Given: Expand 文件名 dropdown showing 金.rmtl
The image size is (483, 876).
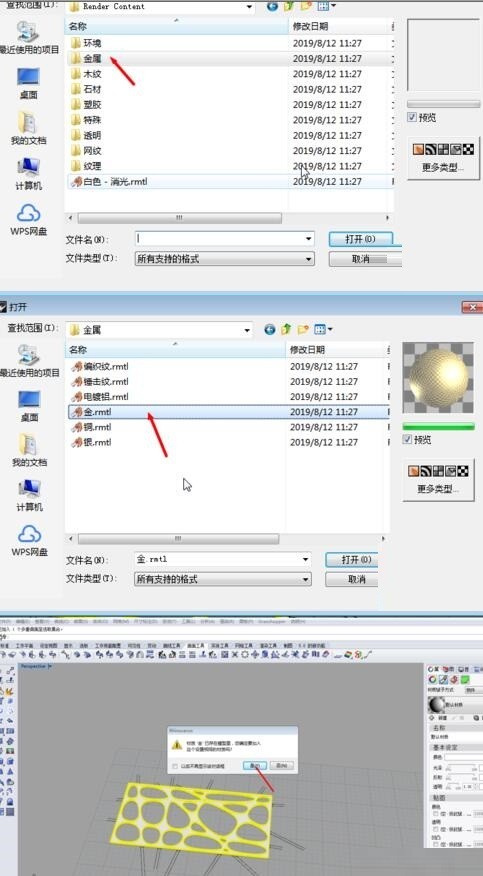Looking at the screenshot, I should click(x=306, y=559).
